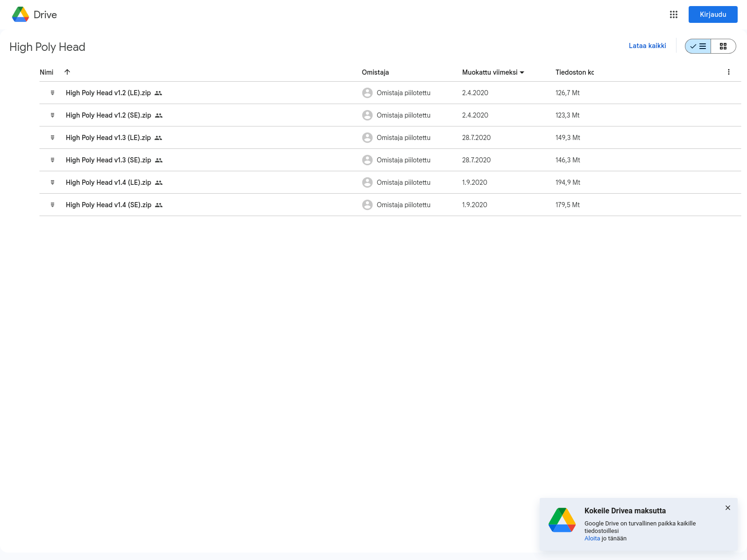Close the Kokeile Drivea maksutta popup
Image resolution: width=747 pixels, height=560 pixels.
(x=728, y=508)
